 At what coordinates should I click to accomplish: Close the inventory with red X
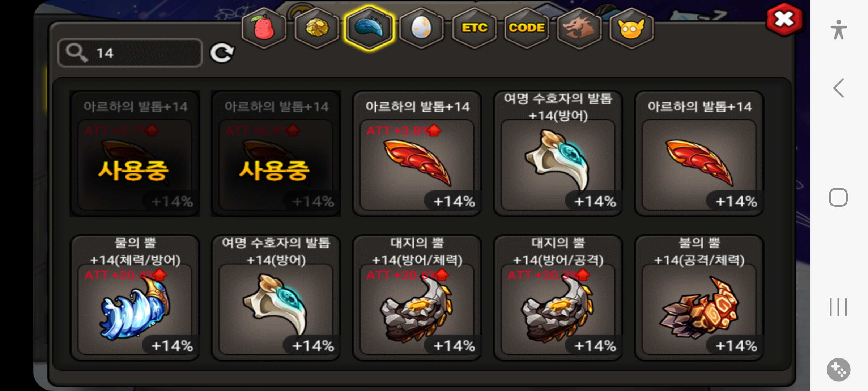[x=784, y=20]
